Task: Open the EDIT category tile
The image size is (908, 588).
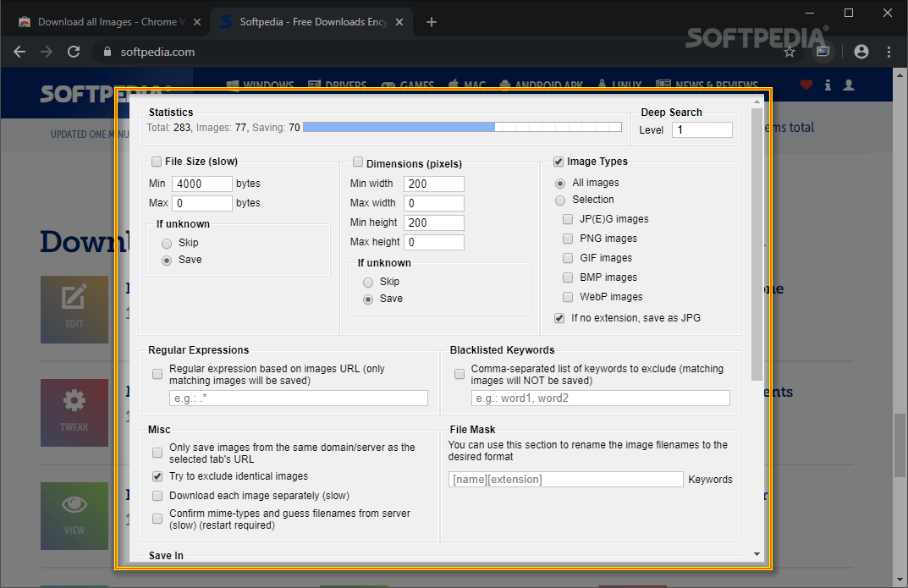Action: point(74,309)
